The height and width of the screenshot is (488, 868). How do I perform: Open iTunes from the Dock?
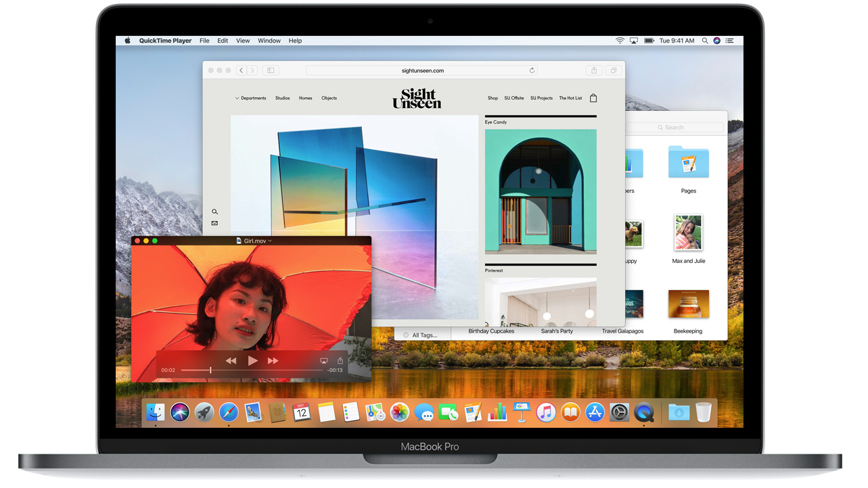[545, 412]
